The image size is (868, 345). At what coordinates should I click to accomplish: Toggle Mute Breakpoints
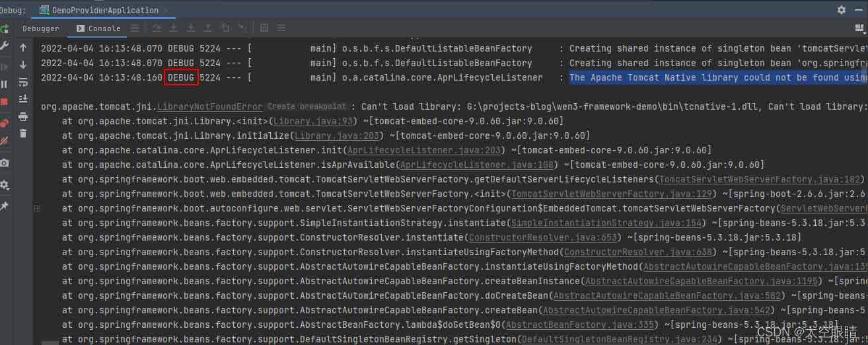(4, 140)
